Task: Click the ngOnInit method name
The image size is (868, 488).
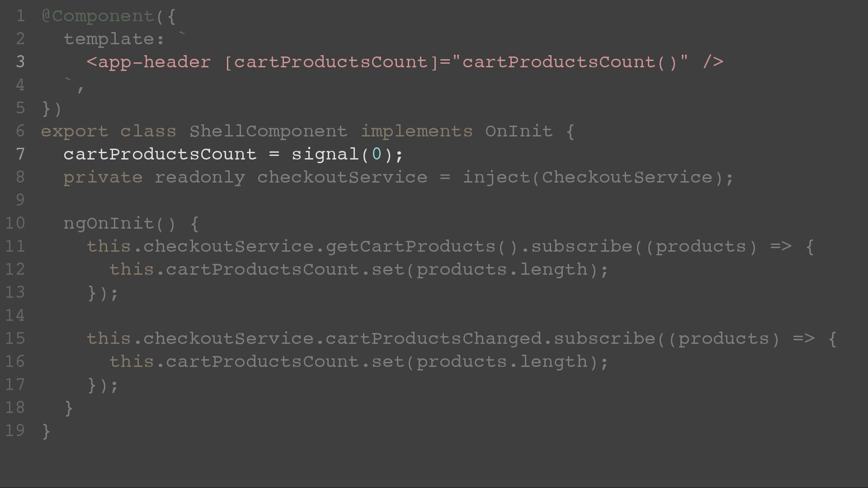Action: (109, 224)
